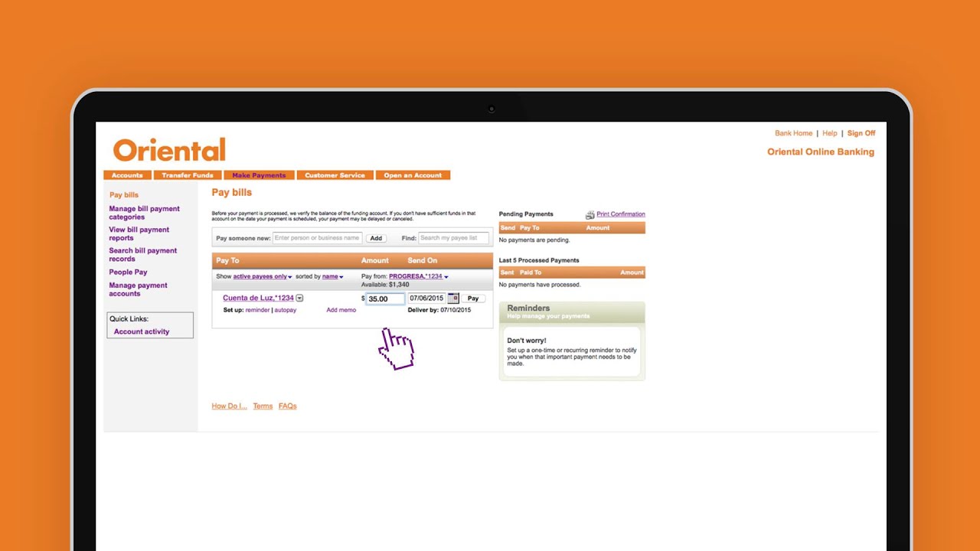Image resolution: width=980 pixels, height=551 pixels.
Task: Click the Add memo link
Action: [341, 310]
